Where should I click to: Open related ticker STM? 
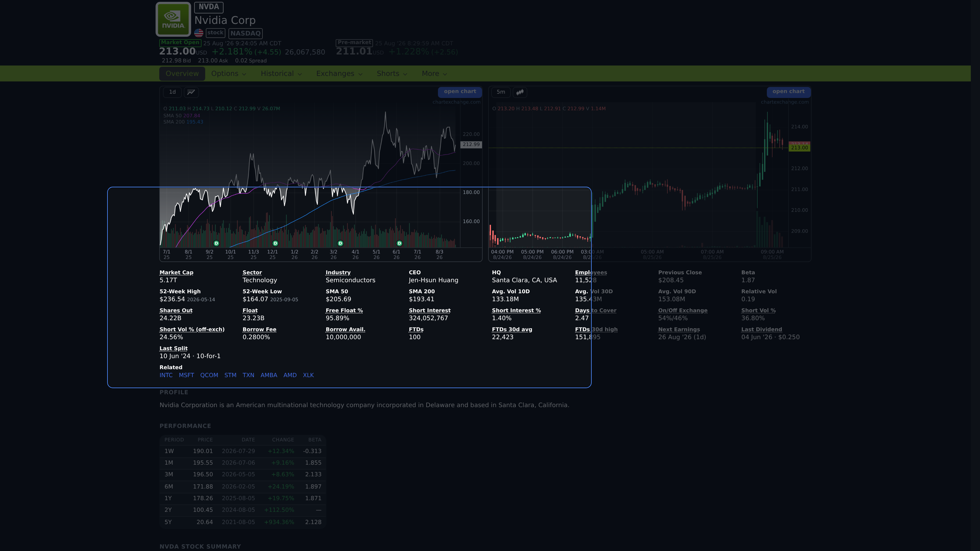(x=230, y=375)
